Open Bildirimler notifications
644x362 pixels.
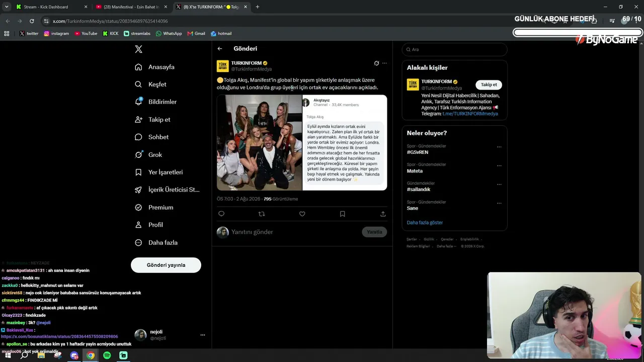point(156,102)
